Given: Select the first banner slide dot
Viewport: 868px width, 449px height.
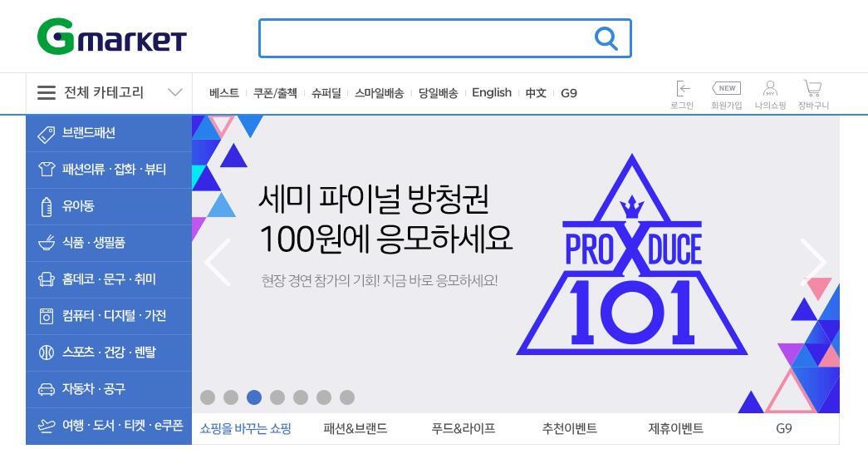Looking at the screenshot, I should (208, 397).
